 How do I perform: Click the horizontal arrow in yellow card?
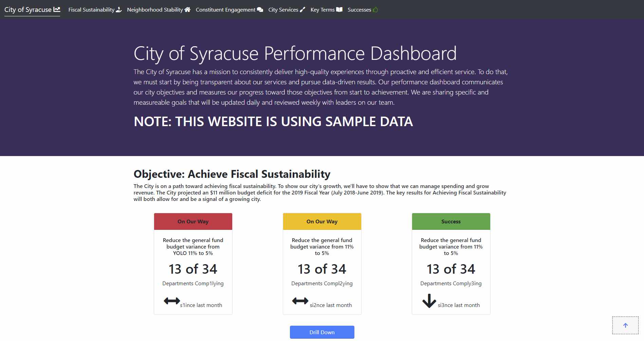(x=300, y=301)
